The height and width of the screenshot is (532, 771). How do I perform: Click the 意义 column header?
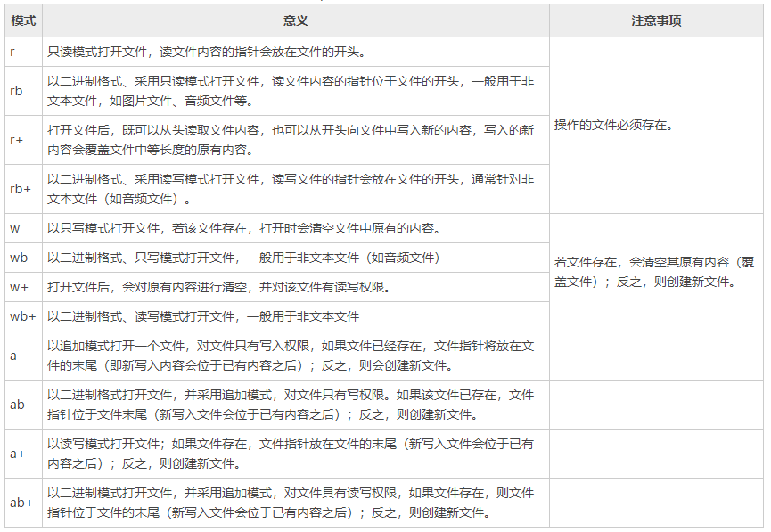point(295,20)
